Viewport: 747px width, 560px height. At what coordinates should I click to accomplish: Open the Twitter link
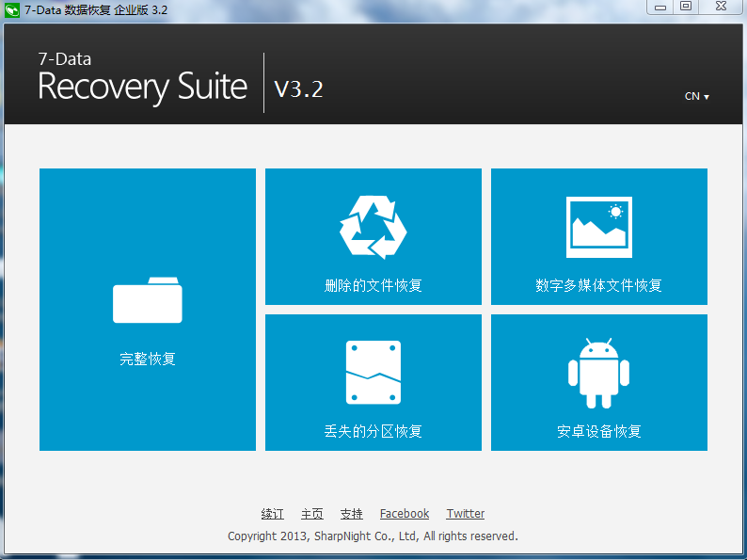pyautogui.click(x=466, y=514)
